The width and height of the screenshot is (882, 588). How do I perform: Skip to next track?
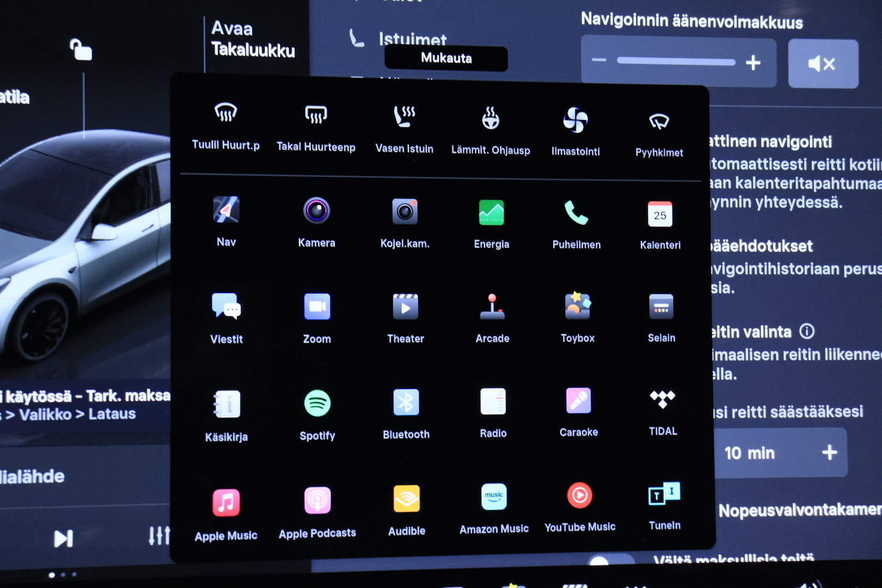63,538
